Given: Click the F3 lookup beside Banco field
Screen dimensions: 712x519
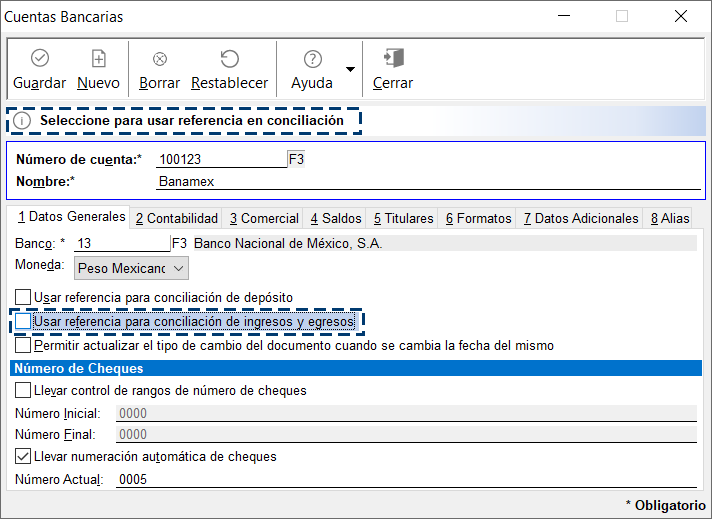Looking at the screenshot, I should click(x=180, y=243).
